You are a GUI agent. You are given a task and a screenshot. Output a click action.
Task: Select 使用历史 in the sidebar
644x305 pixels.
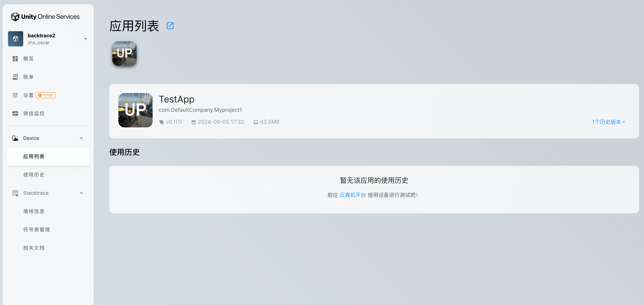34,175
